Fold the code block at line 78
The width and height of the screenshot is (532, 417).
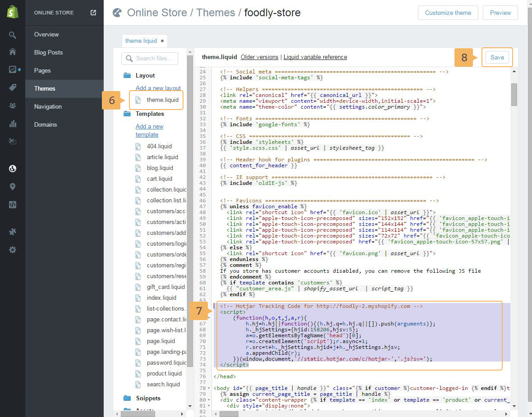(x=209, y=388)
